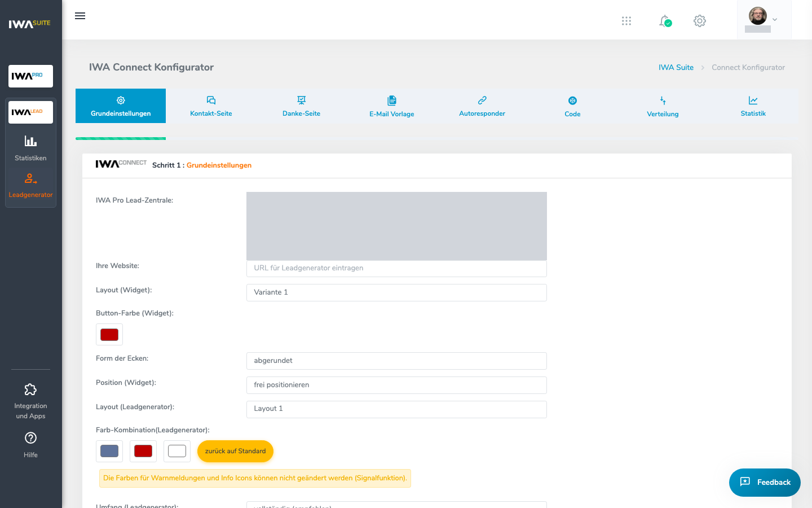Open the IWA Lead module logo
812x508 pixels.
[30, 112]
